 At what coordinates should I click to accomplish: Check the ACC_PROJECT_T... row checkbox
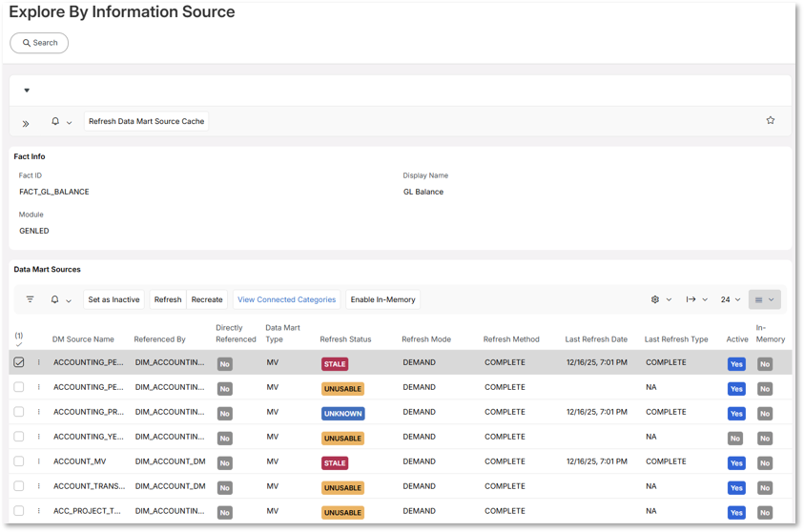coord(19,511)
